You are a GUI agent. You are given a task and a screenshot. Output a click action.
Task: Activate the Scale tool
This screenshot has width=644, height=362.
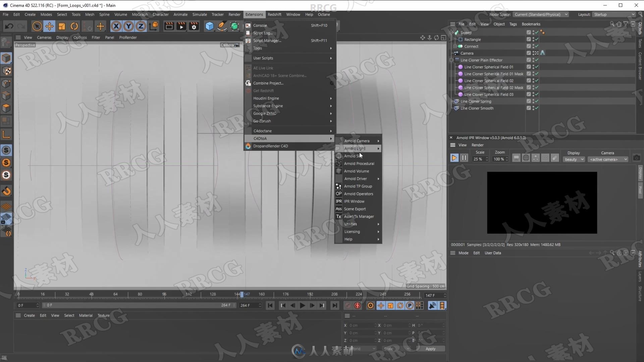coord(62,26)
